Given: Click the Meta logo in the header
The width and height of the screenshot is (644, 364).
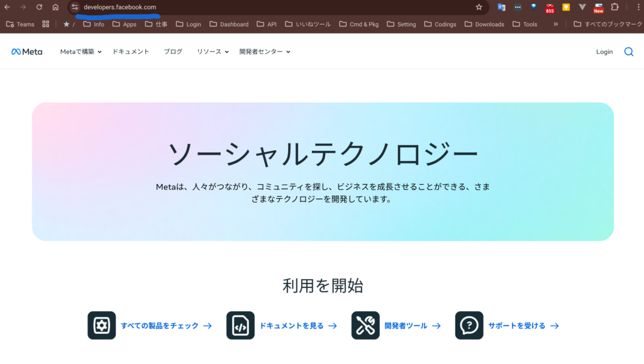Looking at the screenshot, I should 26,52.
